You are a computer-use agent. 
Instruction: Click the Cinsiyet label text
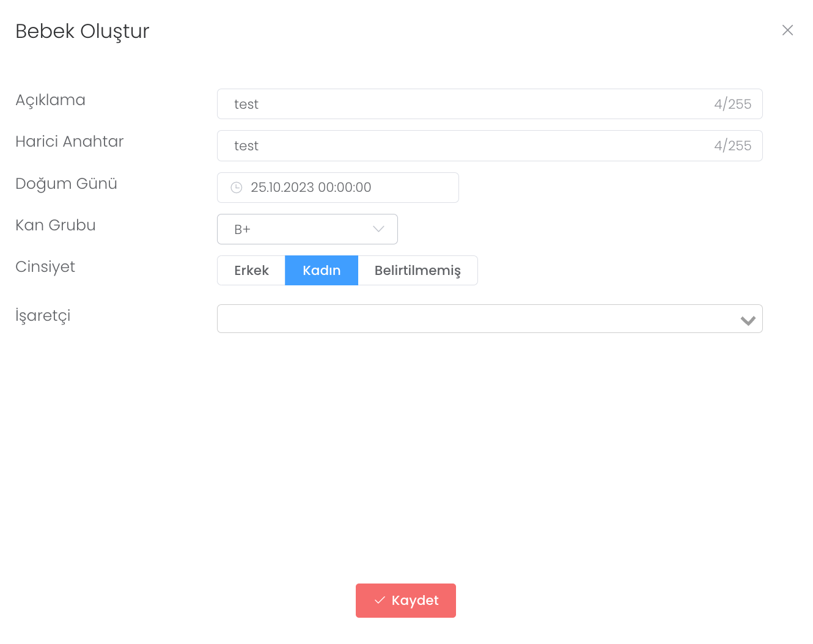(x=45, y=267)
